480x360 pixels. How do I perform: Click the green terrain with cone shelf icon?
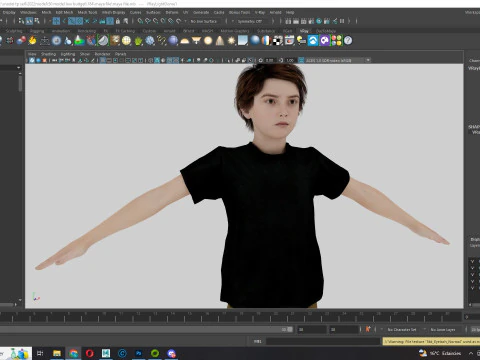click(79, 41)
